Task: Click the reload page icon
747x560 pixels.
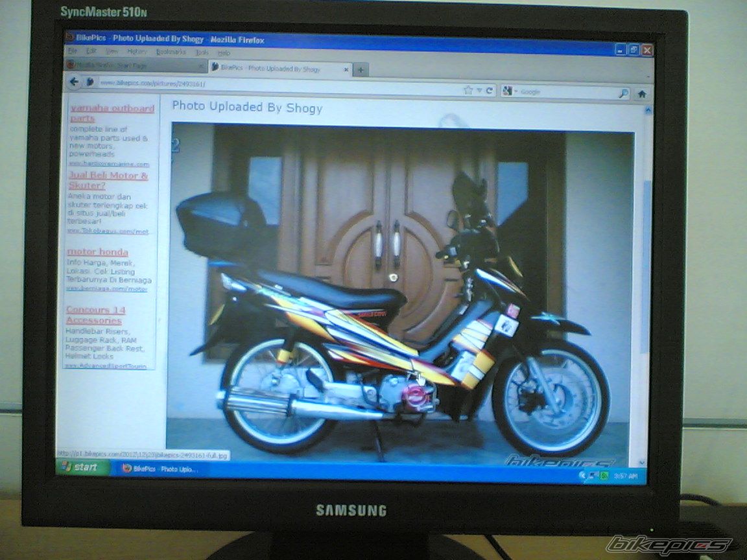Action: click(x=490, y=91)
